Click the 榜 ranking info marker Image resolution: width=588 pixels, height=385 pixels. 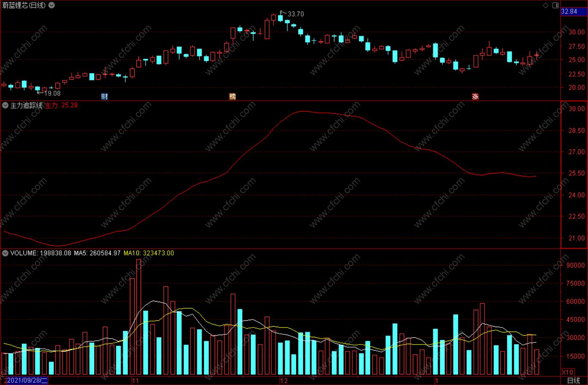point(232,97)
